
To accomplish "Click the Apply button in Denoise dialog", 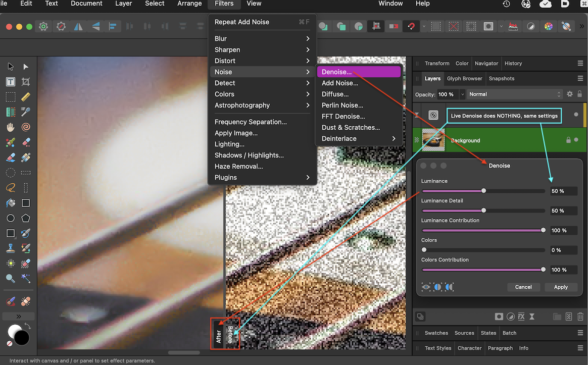I will (561, 287).
